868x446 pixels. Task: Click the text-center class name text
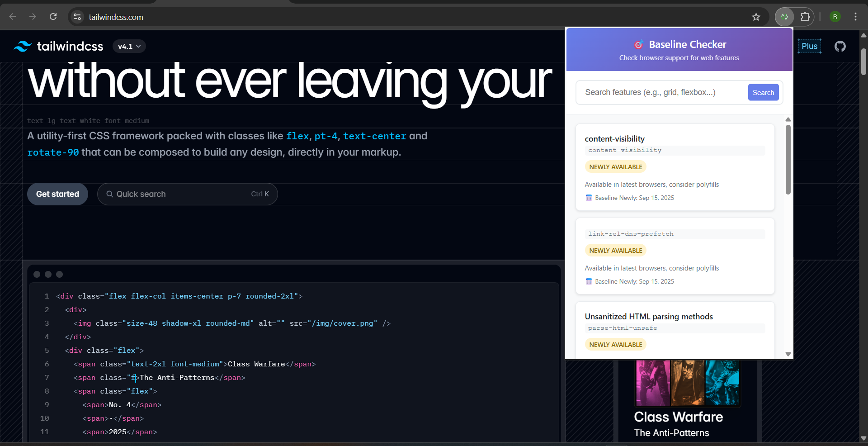[x=375, y=136]
